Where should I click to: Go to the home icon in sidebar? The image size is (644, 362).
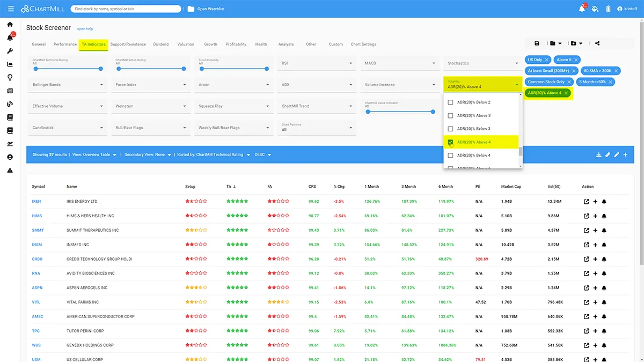(x=10, y=25)
